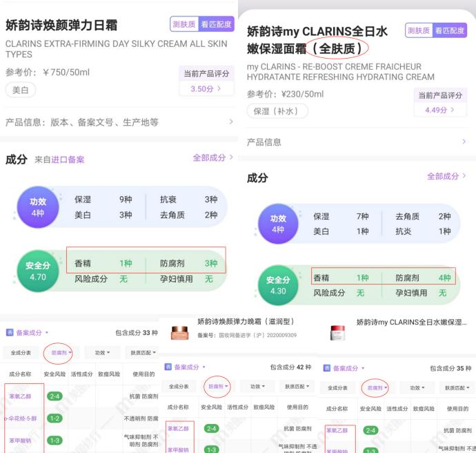This screenshot has width=476, height=453.
Task: Tap the 2-4 badge in the 35种 list
Action: (370, 430)
